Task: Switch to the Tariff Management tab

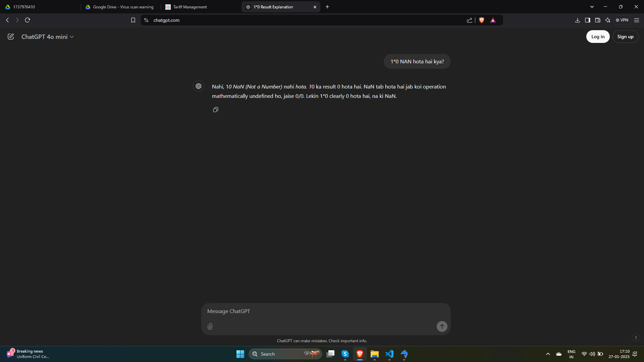Action: (x=201, y=7)
